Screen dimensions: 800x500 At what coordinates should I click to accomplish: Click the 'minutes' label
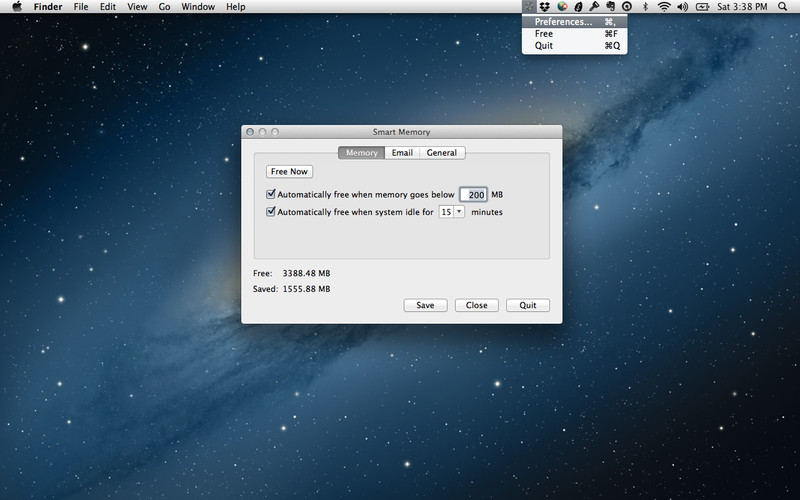click(x=487, y=212)
